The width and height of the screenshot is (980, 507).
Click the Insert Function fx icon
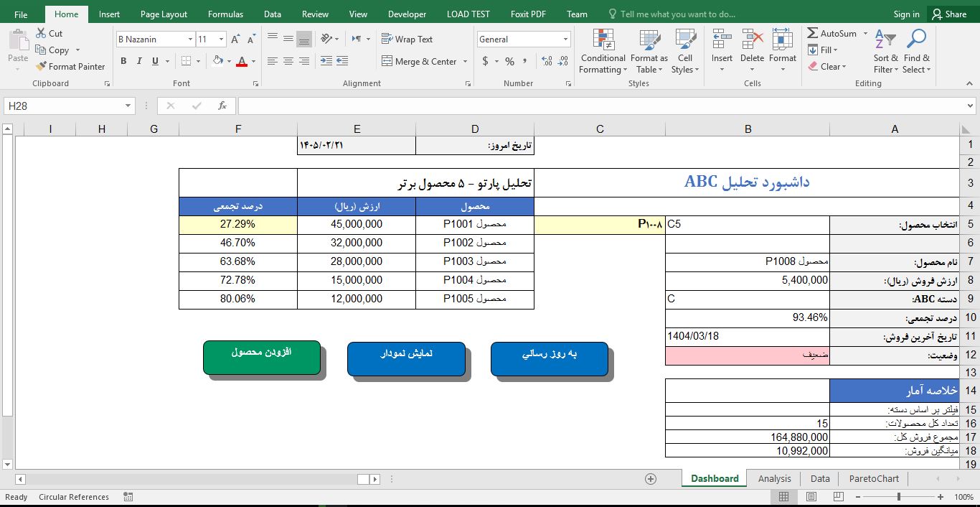point(222,106)
